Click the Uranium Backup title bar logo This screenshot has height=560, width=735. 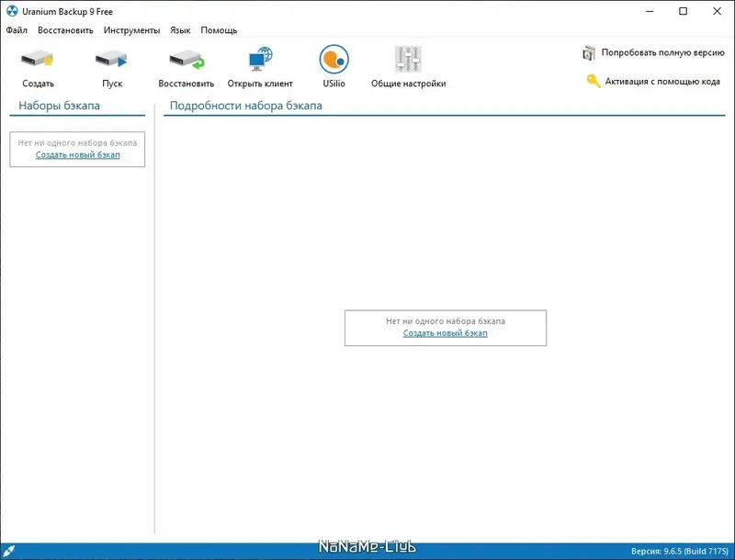coord(12,11)
